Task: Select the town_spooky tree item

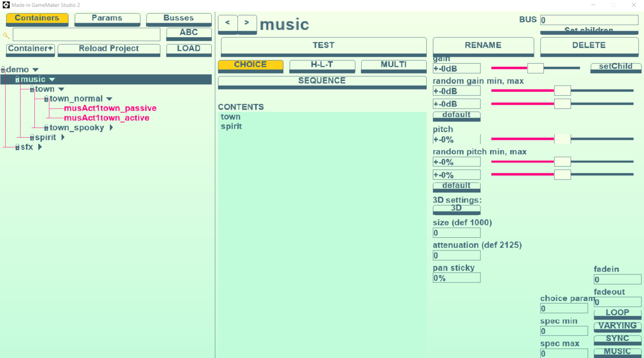Action: point(76,128)
